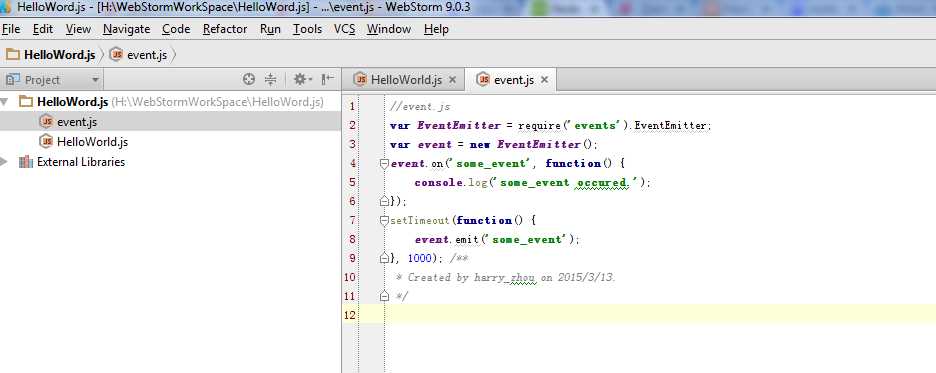Click the Collapse All icon

click(270, 79)
